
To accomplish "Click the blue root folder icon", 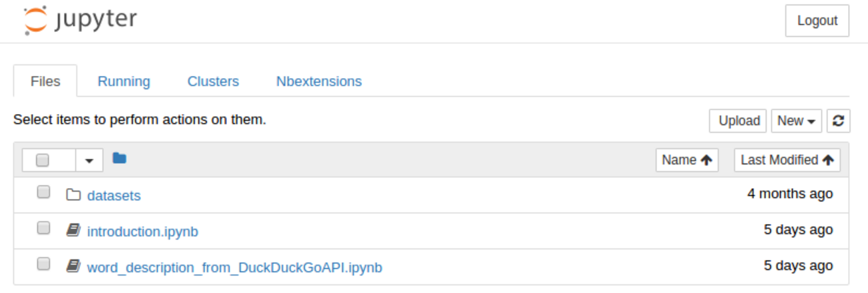I will (x=120, y=158).
